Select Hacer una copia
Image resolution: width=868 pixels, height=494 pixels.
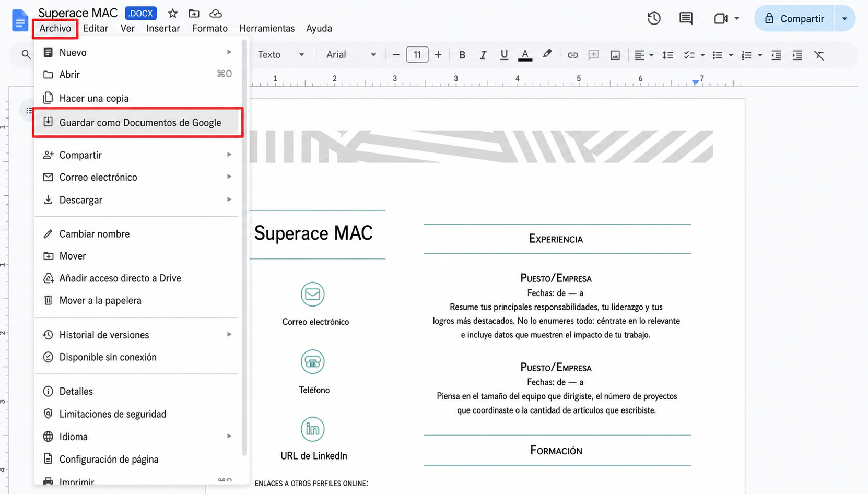coord(137,98)
